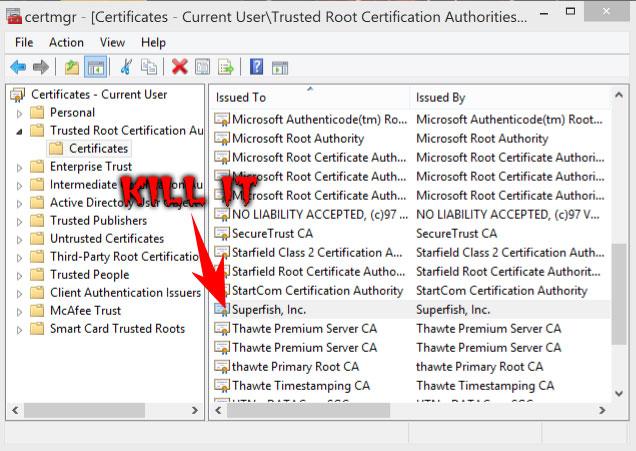The image size is (636, 451).
Task: Sort by the Issued By column header
Action: [x=510, y=98]
